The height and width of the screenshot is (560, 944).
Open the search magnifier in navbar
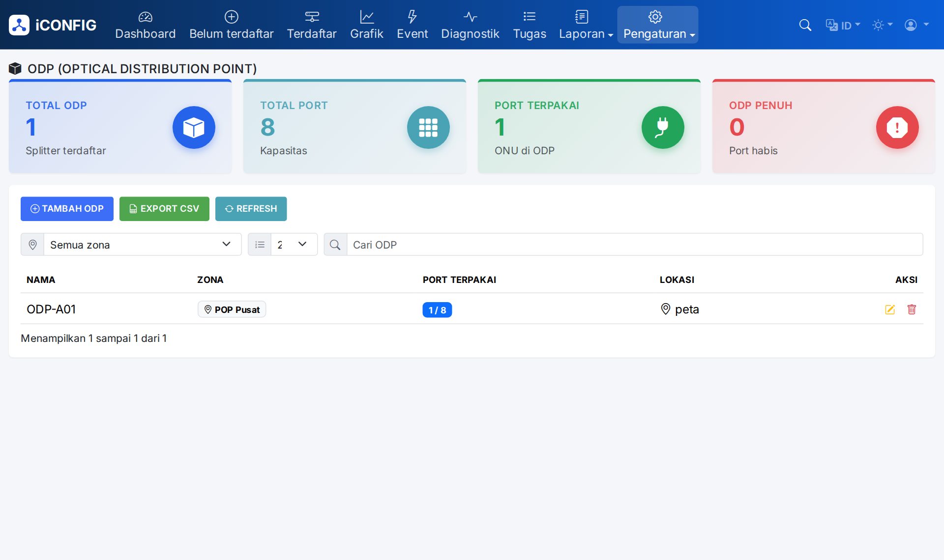(x=805, y=25)
